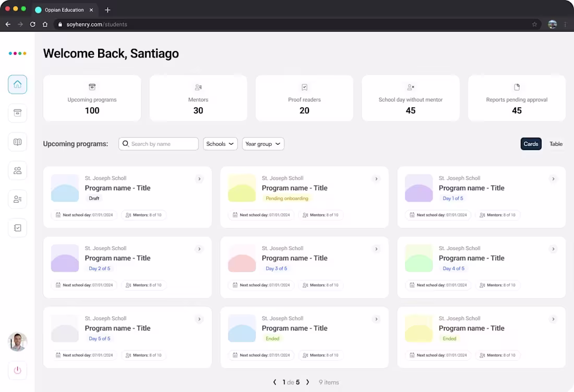Viewport: 574px width, 392px height.
Task: Switch to Table view
Action: coord(556,144)
